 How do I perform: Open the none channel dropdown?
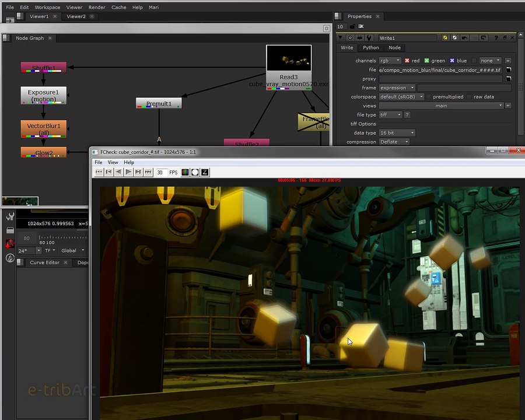490,61
